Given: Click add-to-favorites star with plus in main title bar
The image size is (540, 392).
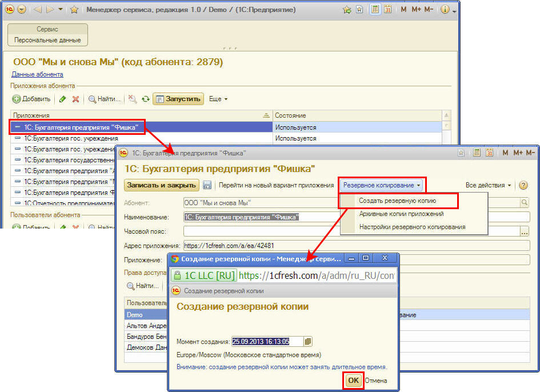Looking at the screenshot, I should (x=347, y=10).
